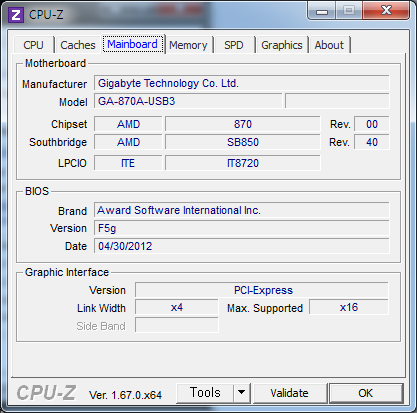Go to the Memory tab
Image resolution: width=417 pixels, height=413 pixels.
pyautogui.click(x=188, y=45)
